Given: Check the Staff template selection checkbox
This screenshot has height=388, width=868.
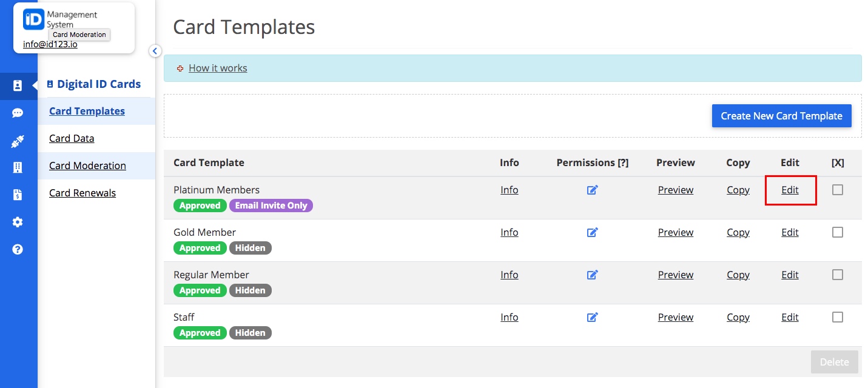Looking at the screenshot, I should [838, 317].
